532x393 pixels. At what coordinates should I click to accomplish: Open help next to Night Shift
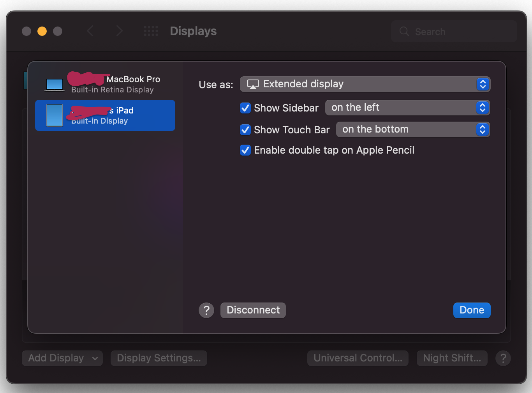(503, 358)
